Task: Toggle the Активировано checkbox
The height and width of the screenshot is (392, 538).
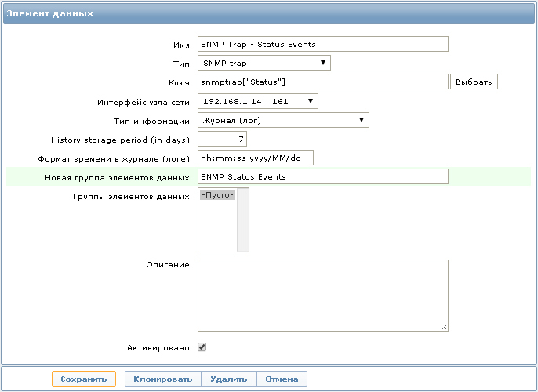Action: (x=202, y=347)
